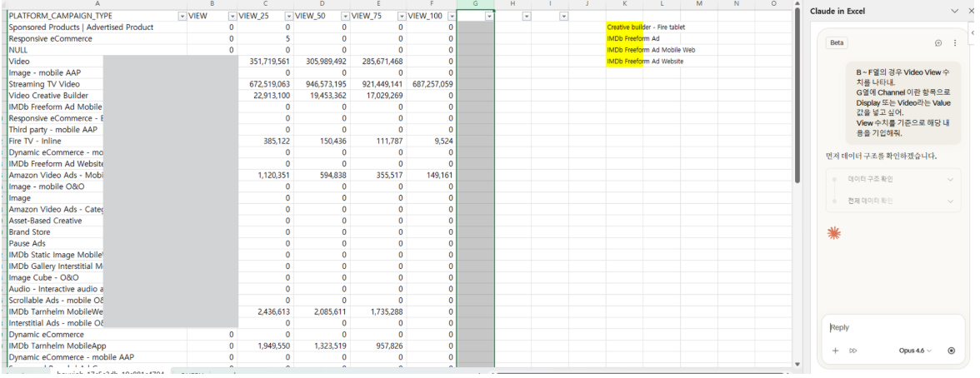This screenshot has width=980, height=378.
Task: Select the 149,161 value cell
Action: click(x=432, y=175)
